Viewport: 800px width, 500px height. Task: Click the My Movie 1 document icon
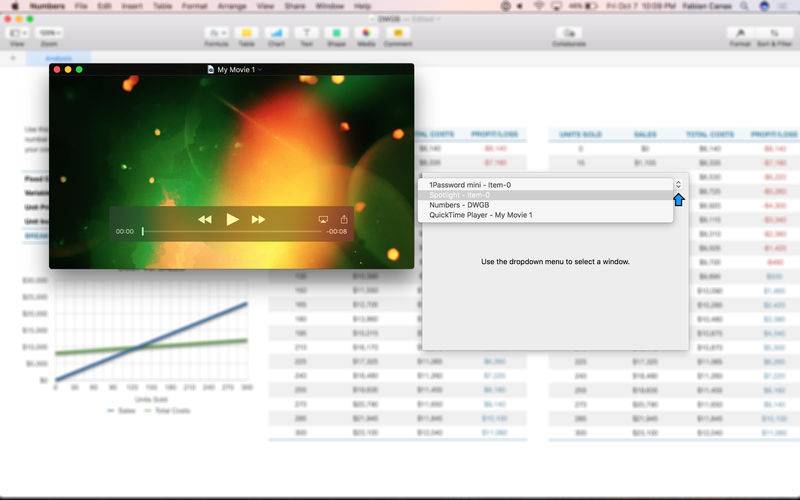click(210, 69)
